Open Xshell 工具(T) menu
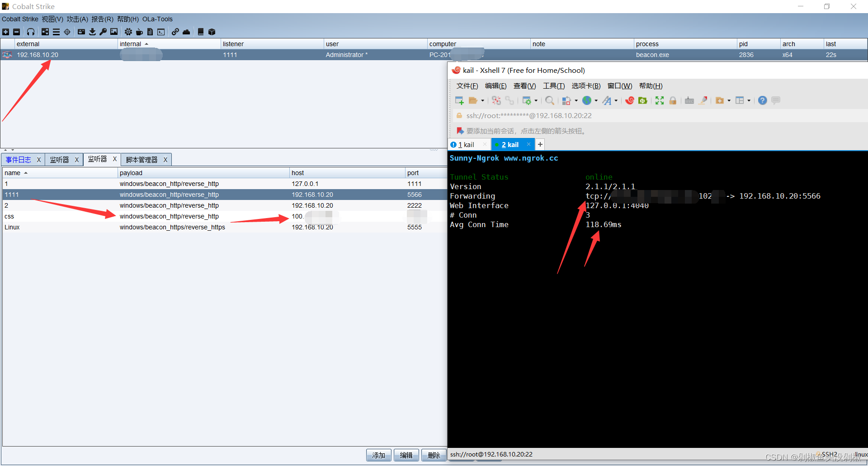The height and width of the screenshot is (466, 868). tap(554, 86)
